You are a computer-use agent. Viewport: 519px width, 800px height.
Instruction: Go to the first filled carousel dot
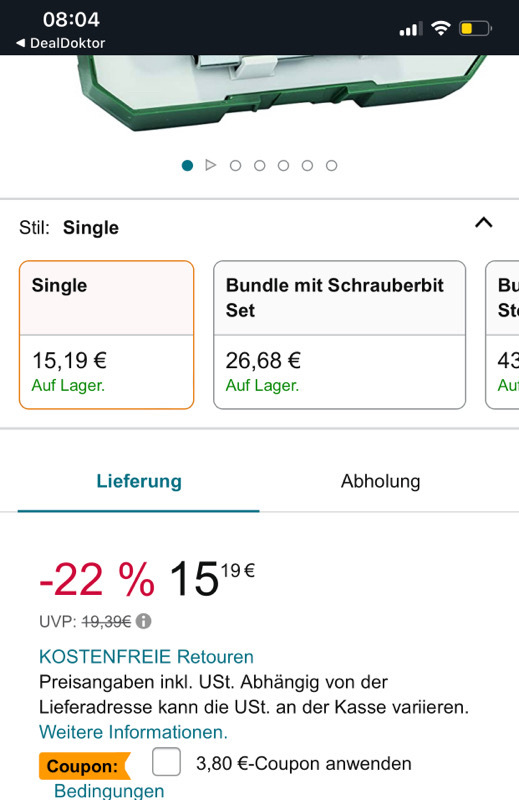187,165
